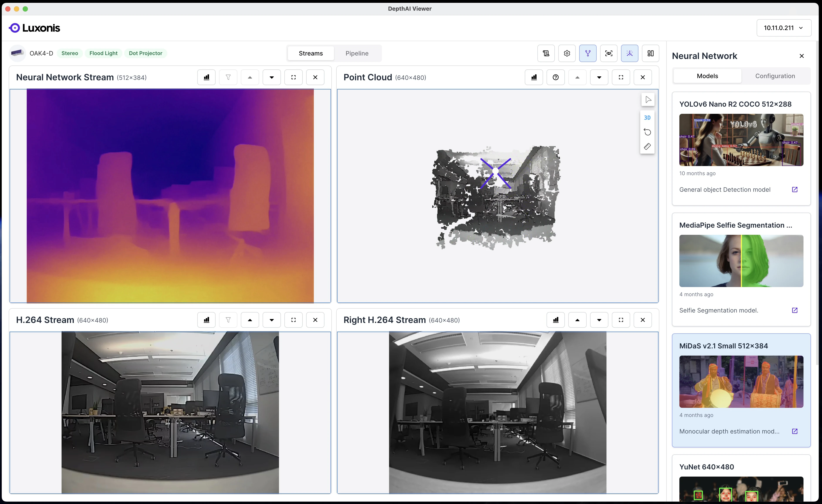Move Right H.264 Stream panel up
The height and width of the screenshot is (504, 822).
coord(577,320)
